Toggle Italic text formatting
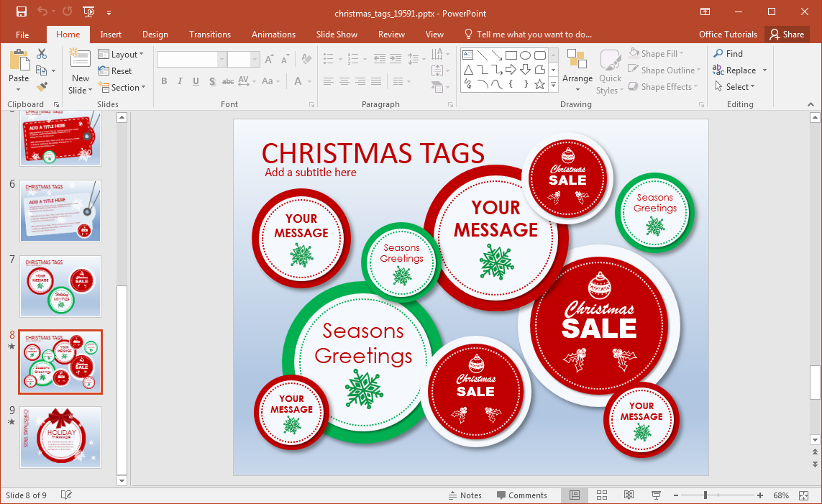The height and width of the screenshot is (504, 822). [x=180, y=81]
